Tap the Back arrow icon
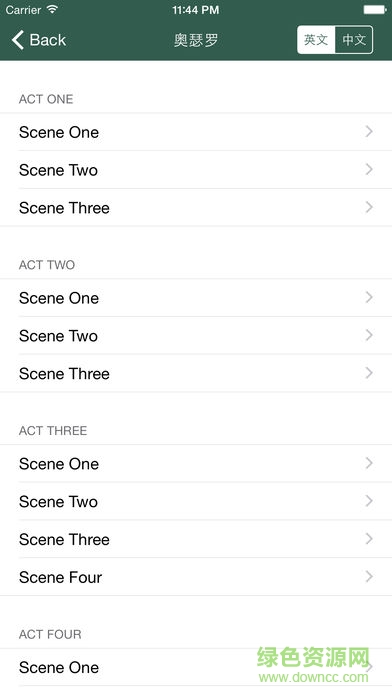This screenshot has height=696, width=392. (x=18, y=40)
